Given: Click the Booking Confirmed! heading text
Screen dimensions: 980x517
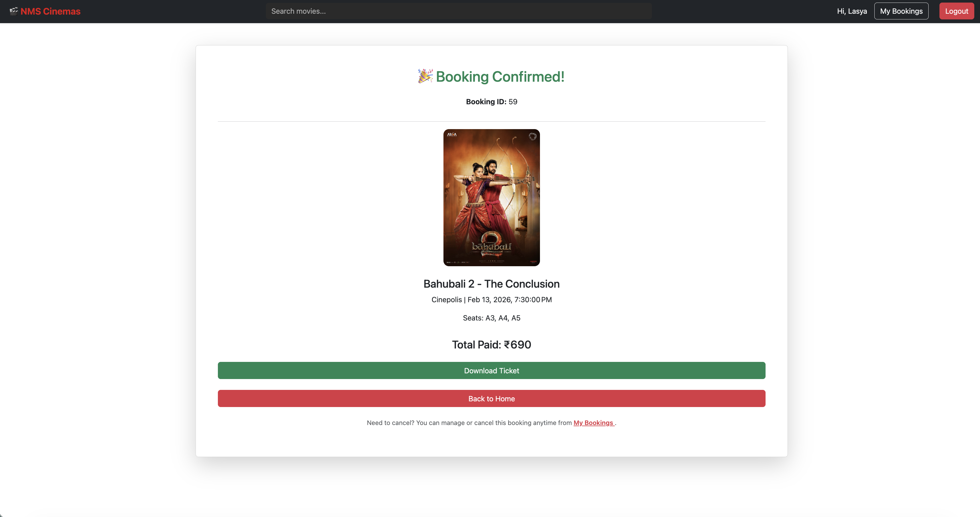Looking at the screenshot, I should pyautogui.click(x=500, y=77).
